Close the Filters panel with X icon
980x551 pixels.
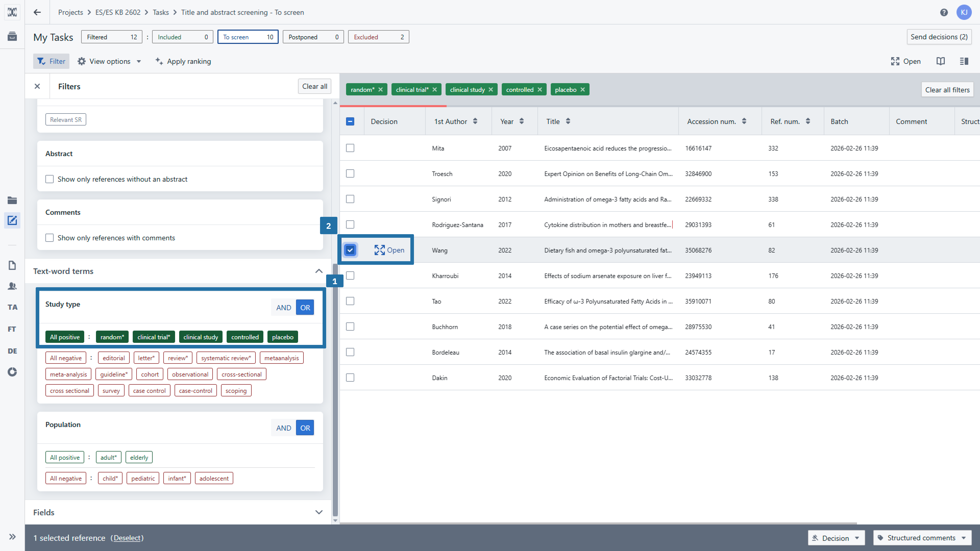point(37,86)
